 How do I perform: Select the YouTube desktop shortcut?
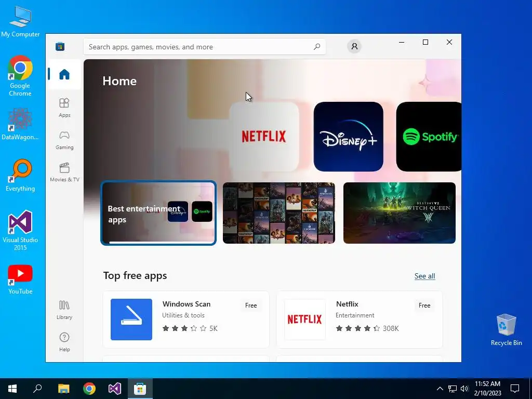(20, 280)
